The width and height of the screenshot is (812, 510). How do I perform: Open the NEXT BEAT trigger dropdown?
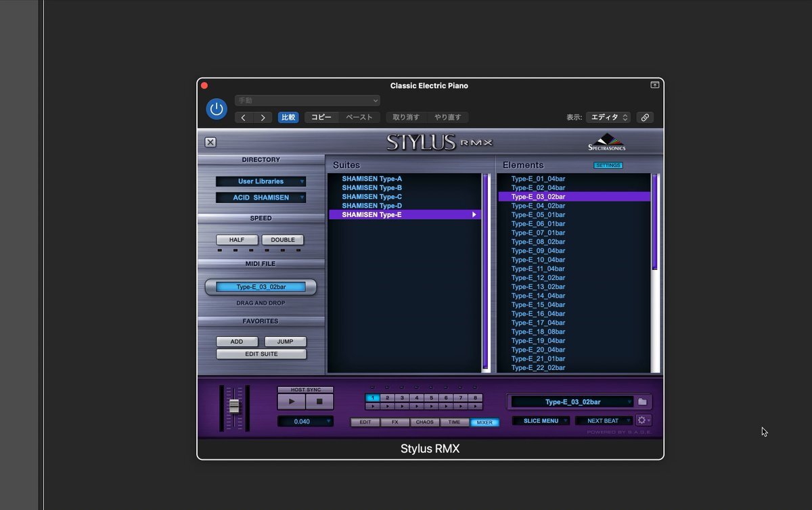[604, 421]
